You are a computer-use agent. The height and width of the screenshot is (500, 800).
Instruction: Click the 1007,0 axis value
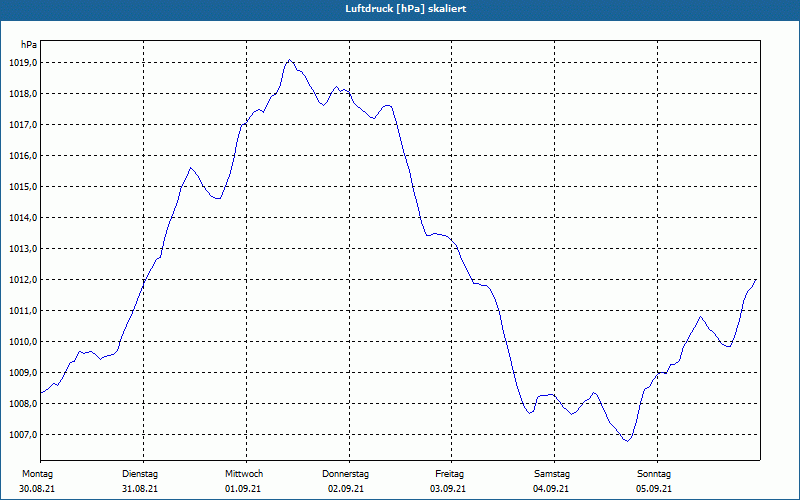(23, 435)
